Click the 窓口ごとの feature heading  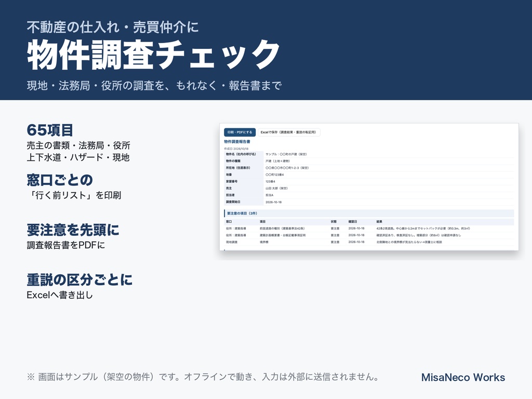point(60,180)
